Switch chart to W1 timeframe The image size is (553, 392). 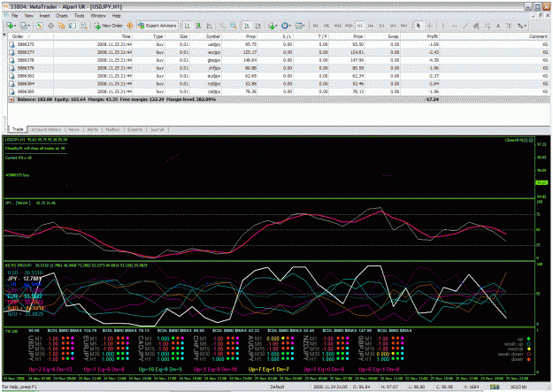click(393, 26)
